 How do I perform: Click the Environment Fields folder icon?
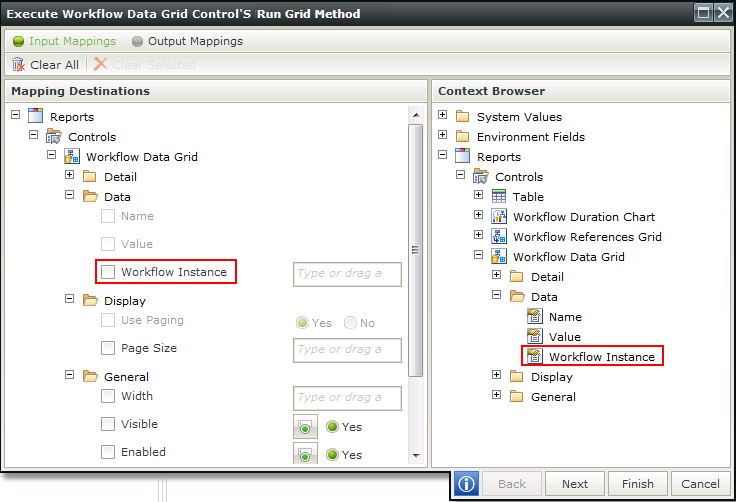(462, 137)
